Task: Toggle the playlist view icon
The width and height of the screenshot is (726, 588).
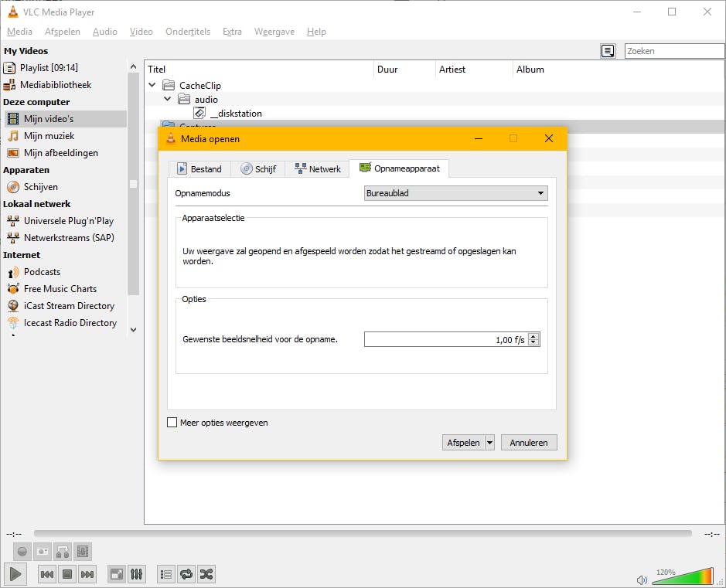Action: coord(165,574)
